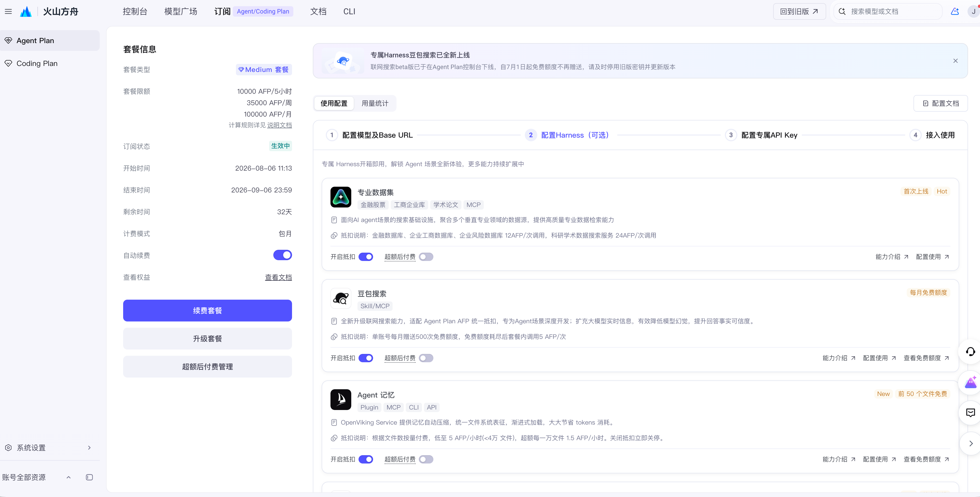This screenshot has height=497, width=980.
Task: Open the purple AI assistant floating icon
Action: pos(970,382)
